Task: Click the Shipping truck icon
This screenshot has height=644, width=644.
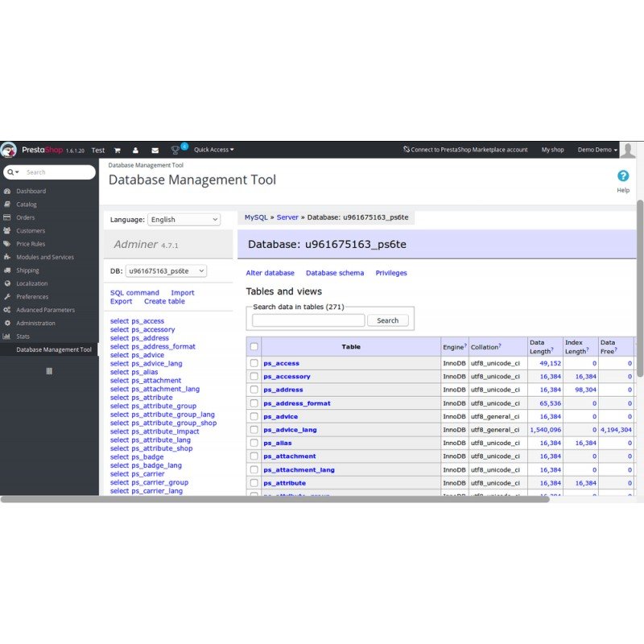Action: click(7, 270)
